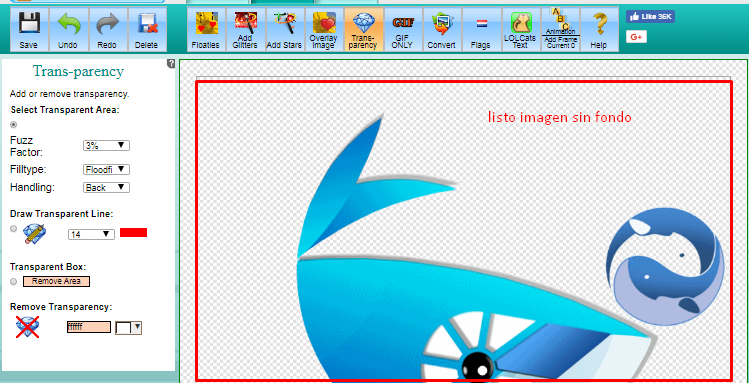The height and width of the screenshot is (383, 749).
Task: Click the 'Trans-parency' panel heading
Action: click(78, 72)
